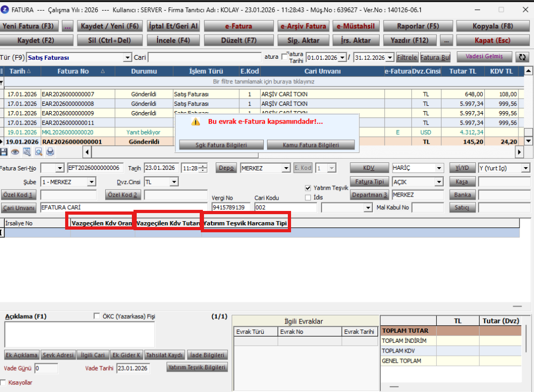Enable the İdis checkbox

click(308, 198)
